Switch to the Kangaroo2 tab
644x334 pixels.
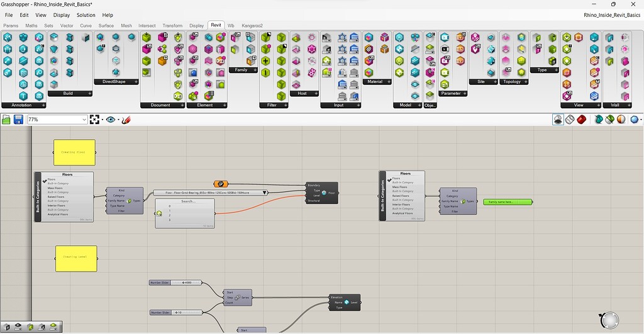click(x=252, y=25)
